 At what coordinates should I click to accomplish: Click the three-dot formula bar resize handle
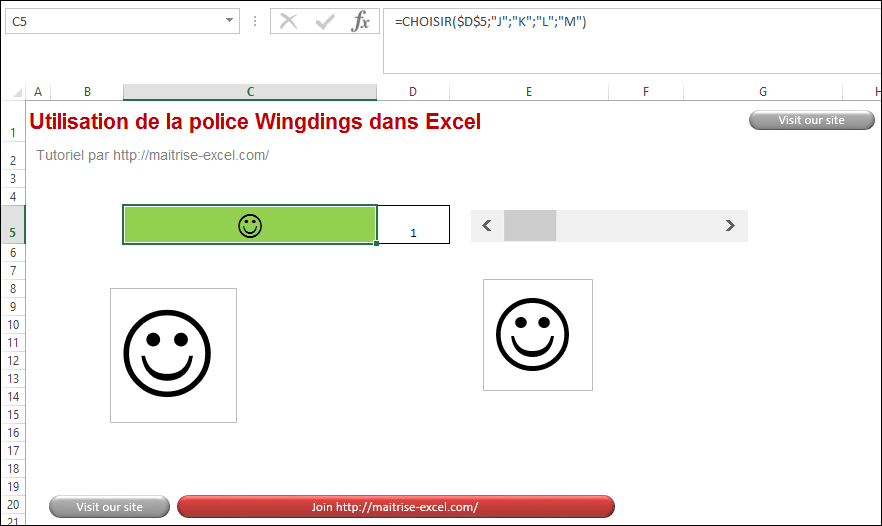[x=255, y=21]
